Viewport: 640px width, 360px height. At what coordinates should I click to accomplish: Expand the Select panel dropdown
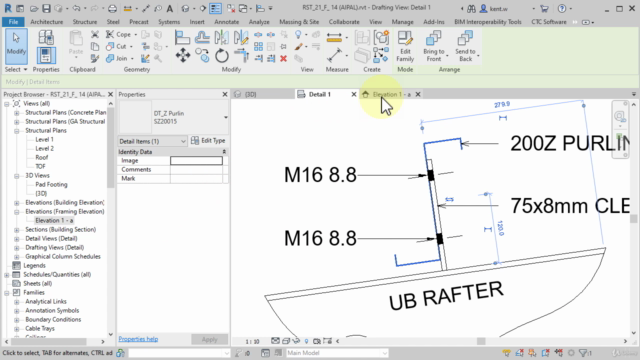(16, 69)
